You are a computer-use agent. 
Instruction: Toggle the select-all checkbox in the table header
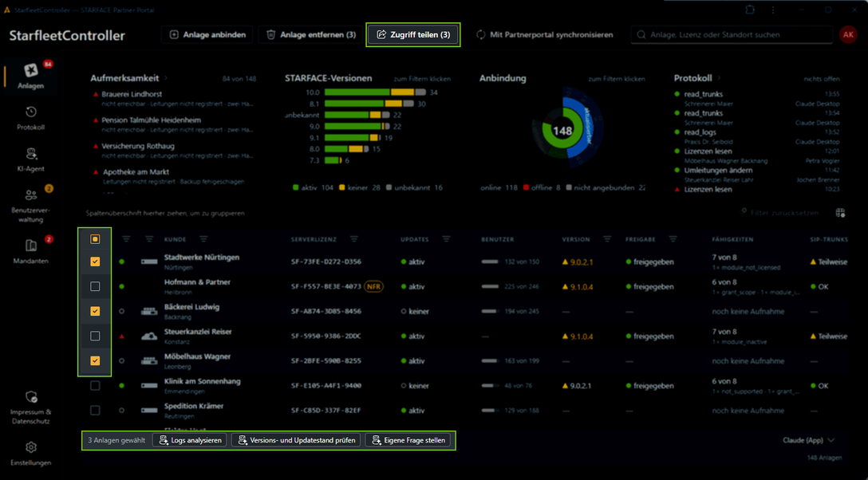[95, 239]
